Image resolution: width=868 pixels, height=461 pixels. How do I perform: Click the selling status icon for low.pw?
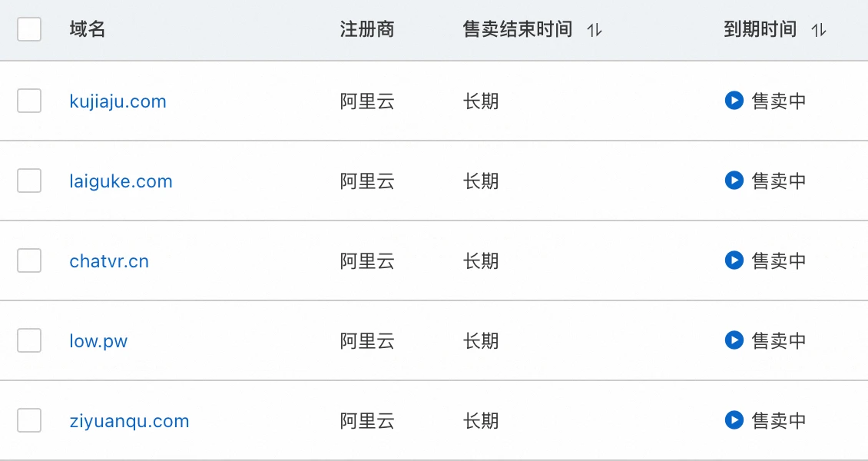pos(734,340)
